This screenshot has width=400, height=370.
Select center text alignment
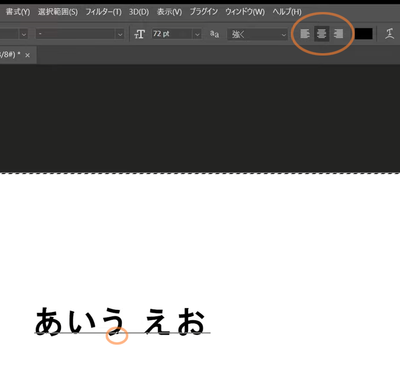point(321,34)
